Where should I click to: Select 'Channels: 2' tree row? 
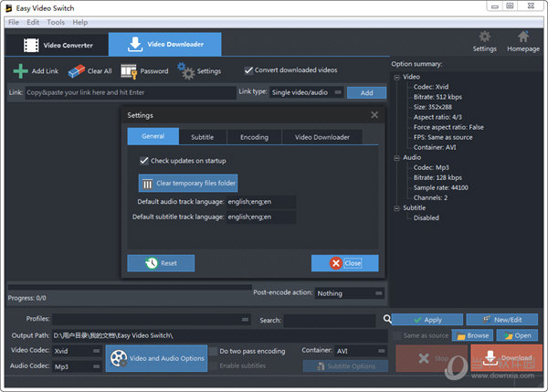pyautogui.click(x=430, y=198)
